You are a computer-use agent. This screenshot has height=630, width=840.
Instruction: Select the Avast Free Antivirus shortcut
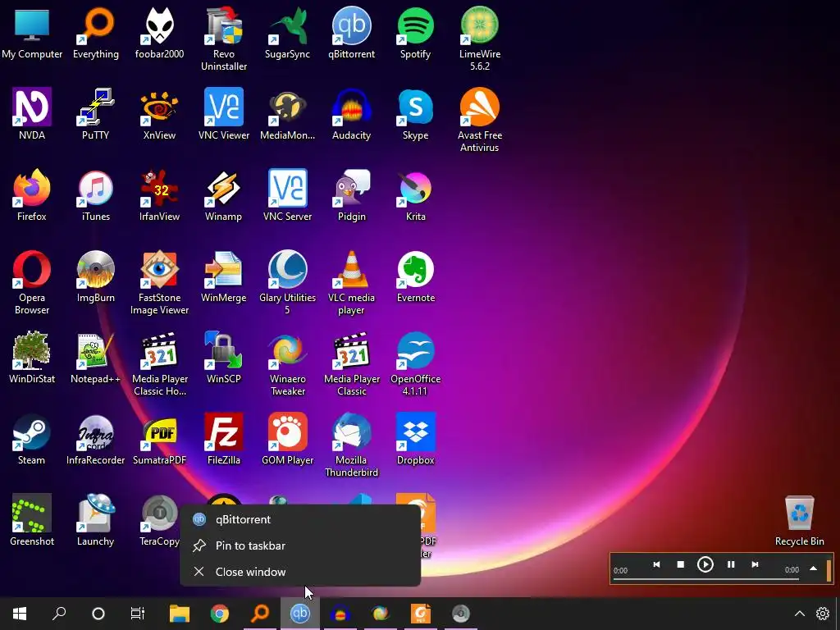tap(479, 121)
